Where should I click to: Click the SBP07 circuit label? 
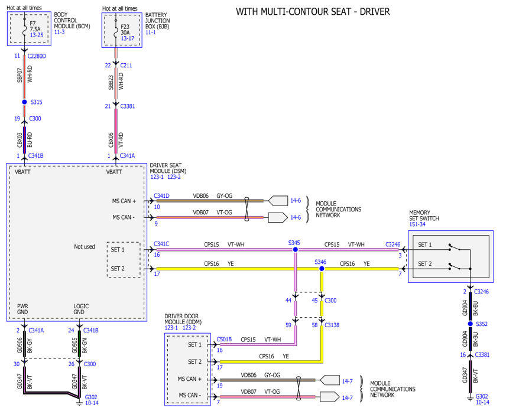point(20,75)
